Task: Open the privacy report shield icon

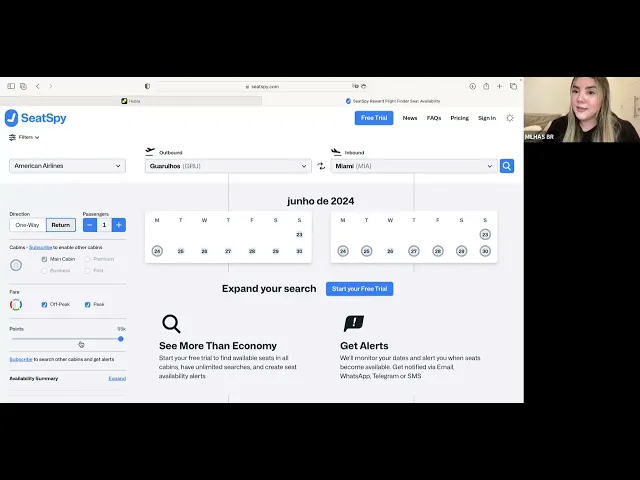Action: (147, 86)
